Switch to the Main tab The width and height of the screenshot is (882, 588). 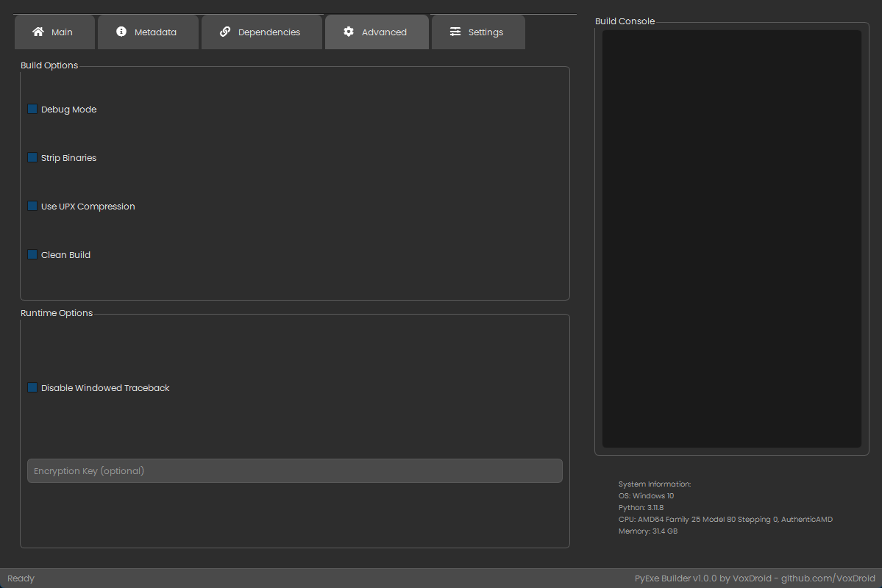click(x=55, y=32)
